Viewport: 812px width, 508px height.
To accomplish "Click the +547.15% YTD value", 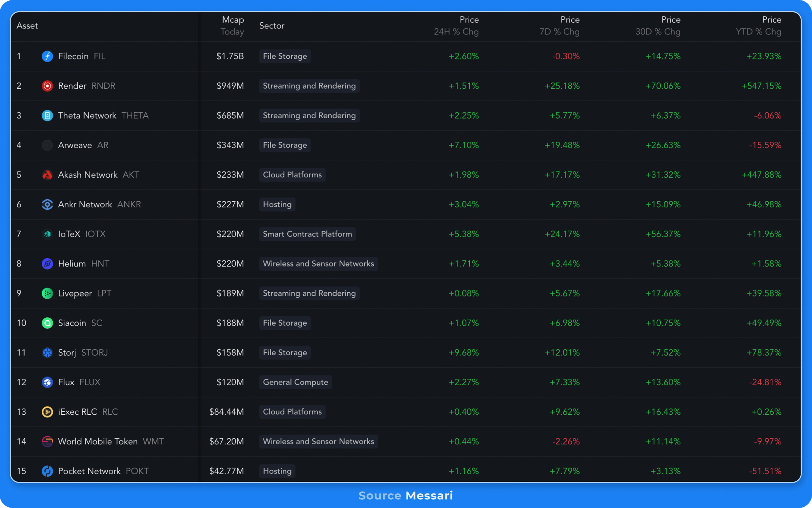I will (x=762, y=86).
